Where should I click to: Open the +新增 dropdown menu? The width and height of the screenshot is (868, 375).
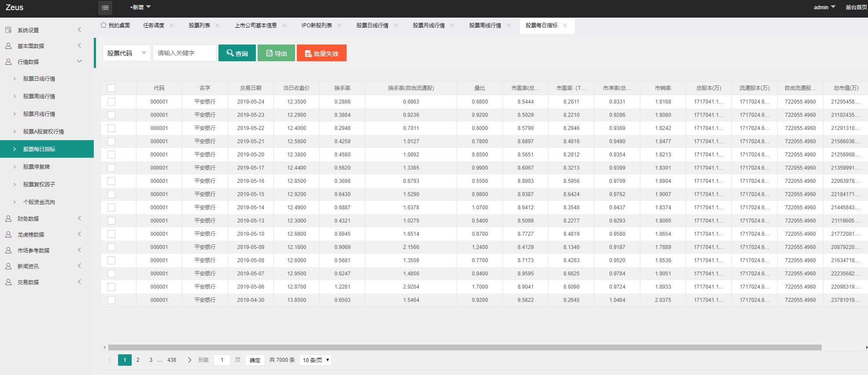140,7
